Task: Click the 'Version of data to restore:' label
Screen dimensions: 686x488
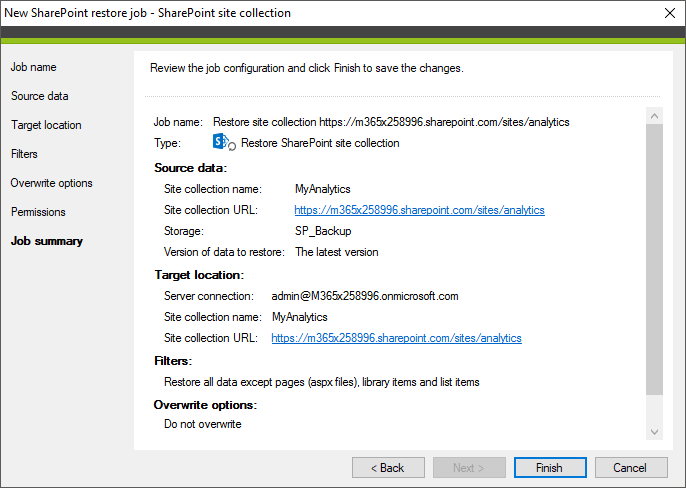Action: [x=224, y=252]
